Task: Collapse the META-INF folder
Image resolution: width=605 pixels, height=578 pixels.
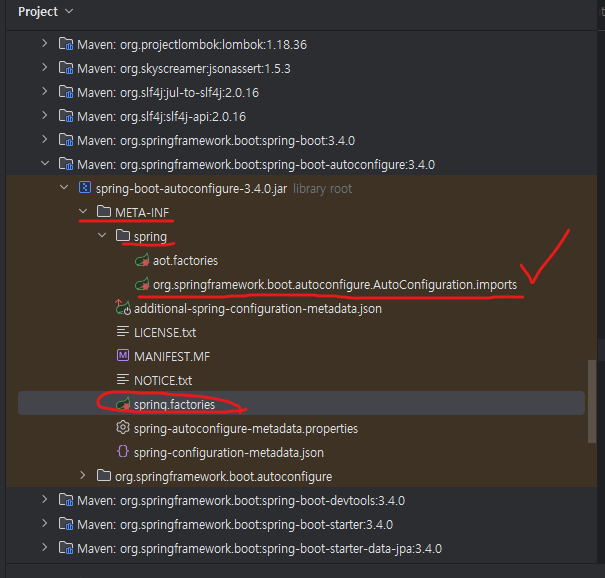Action: (83, 211)
